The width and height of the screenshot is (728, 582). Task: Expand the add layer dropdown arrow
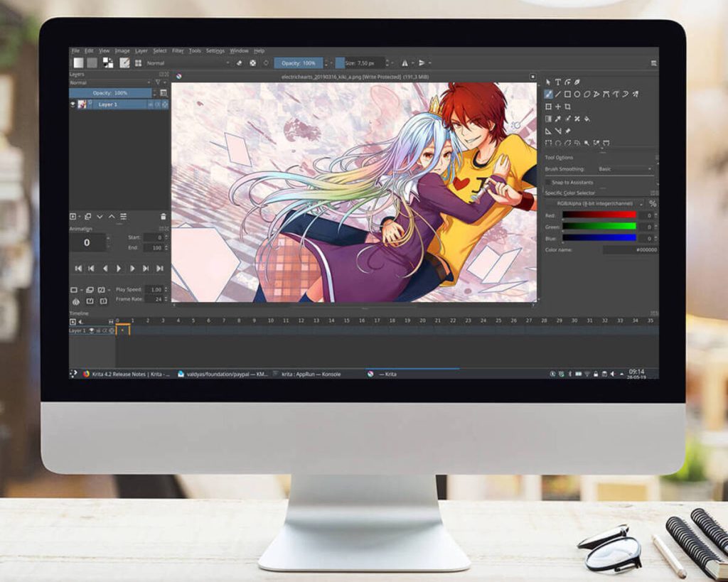tap(80, 217)
